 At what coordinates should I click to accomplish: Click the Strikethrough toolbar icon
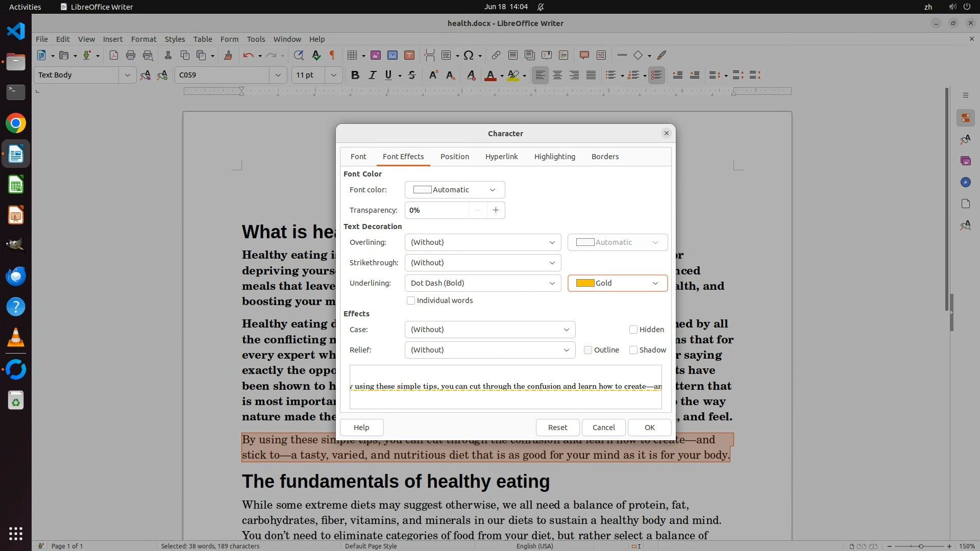click(412, 76)
